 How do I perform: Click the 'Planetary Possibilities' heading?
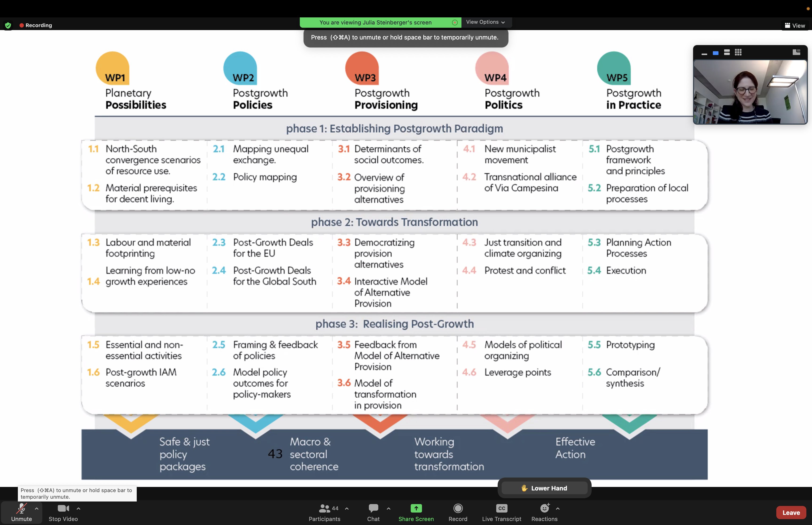coord(136,99)
